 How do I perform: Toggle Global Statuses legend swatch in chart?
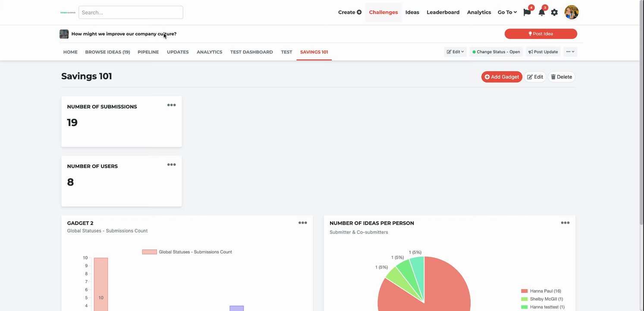(149, 252)
